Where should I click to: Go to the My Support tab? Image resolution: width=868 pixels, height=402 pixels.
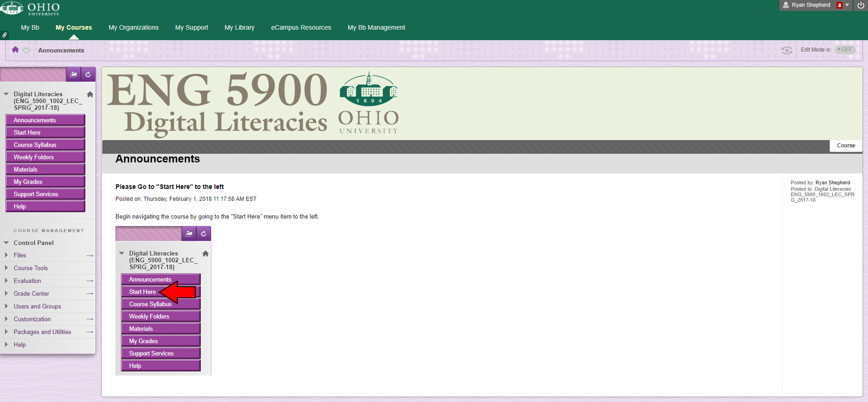(x=192, y=27)
